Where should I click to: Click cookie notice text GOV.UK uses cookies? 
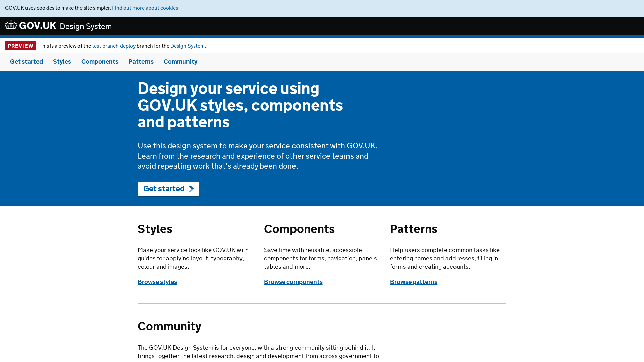coord(58,8)
